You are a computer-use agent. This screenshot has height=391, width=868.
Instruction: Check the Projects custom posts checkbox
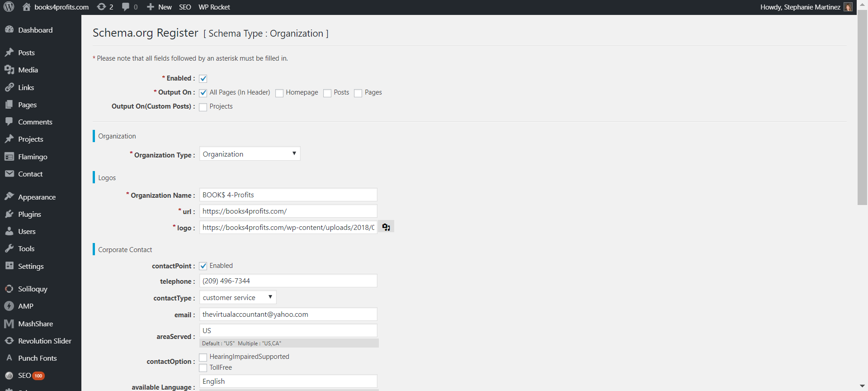203,107
